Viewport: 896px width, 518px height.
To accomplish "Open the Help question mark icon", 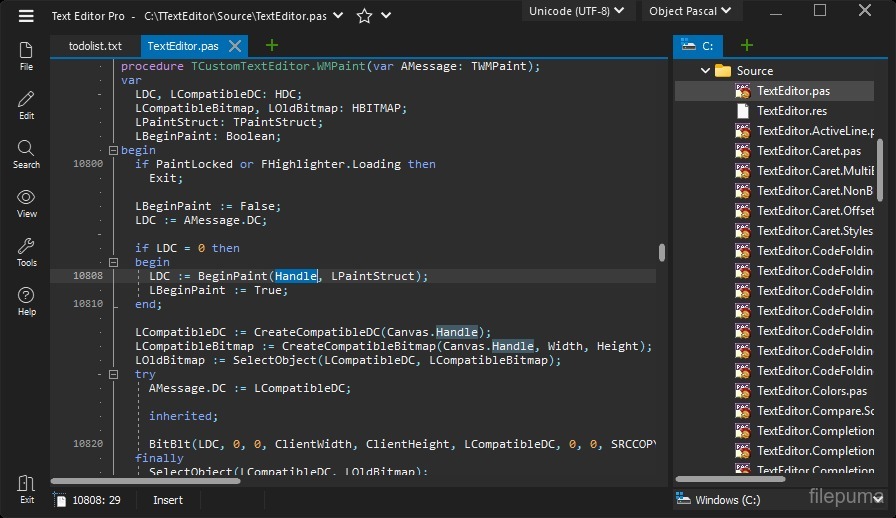I will tap(26, 300).
